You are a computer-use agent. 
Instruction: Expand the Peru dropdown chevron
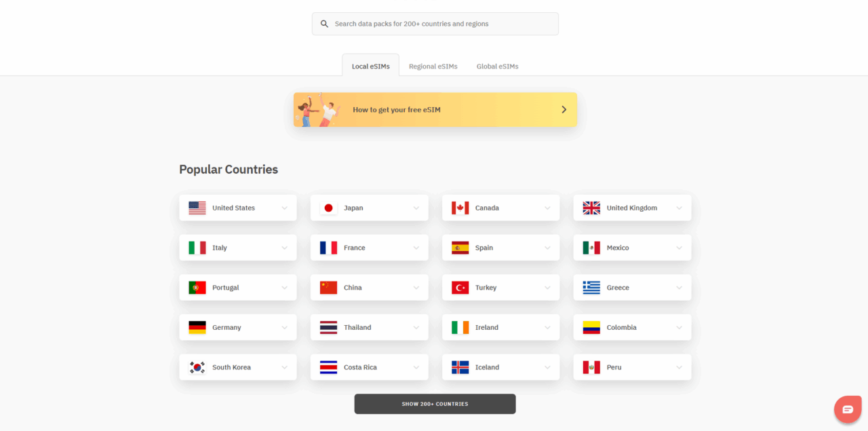679,368
